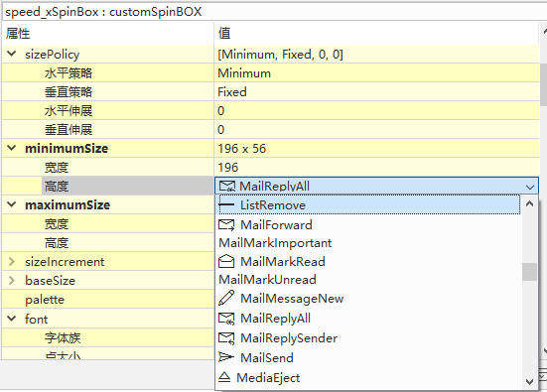Click the MediaEject triangle icon

pyautogui.click(x=224, y=377)
